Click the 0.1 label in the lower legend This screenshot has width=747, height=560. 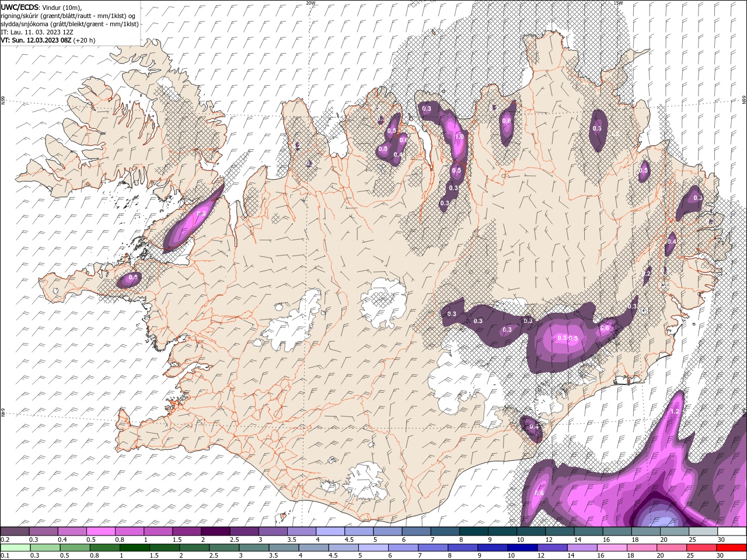[5, 556]
